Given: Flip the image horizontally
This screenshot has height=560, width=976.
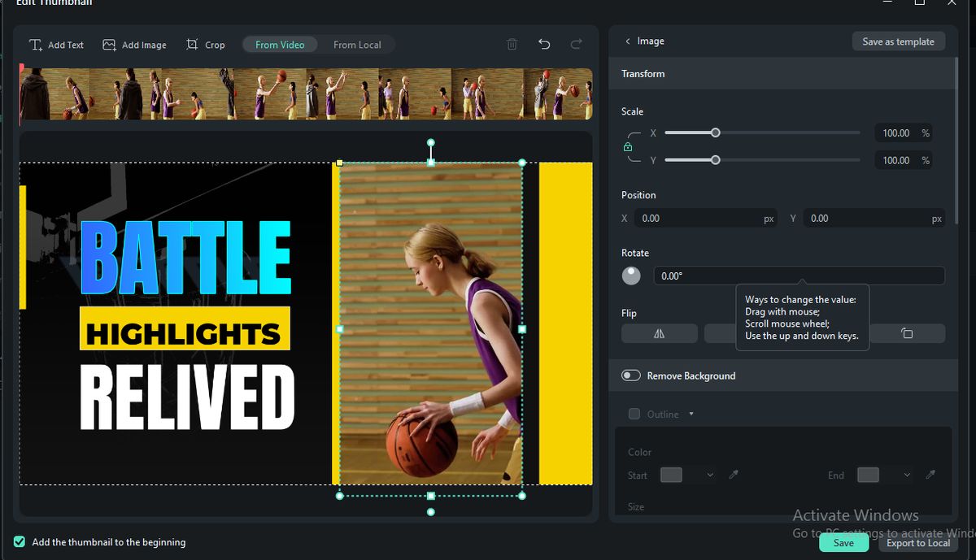Looking at the screenshot, I should (659, 333).
